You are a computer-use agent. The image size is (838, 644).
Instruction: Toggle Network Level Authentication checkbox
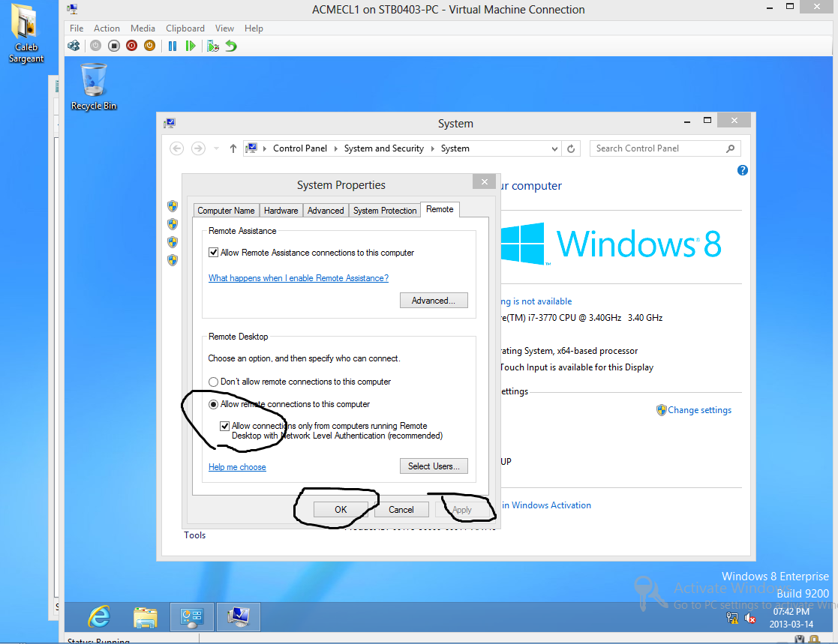[x=224, y=426]
